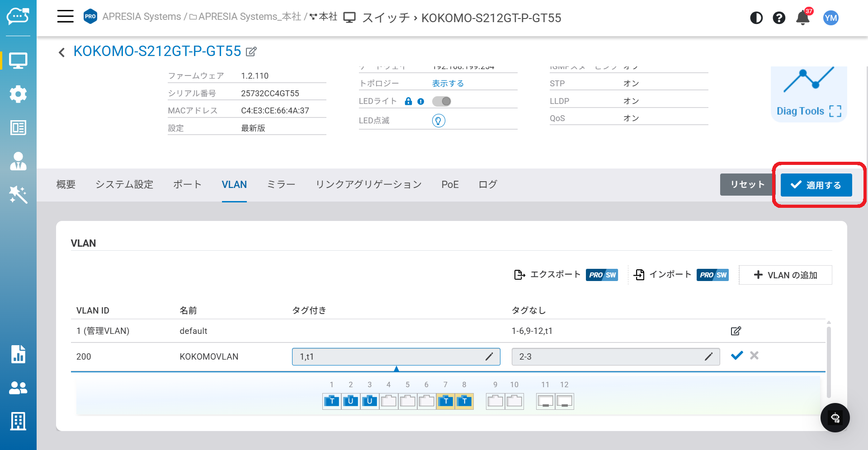
Task: Edit the switch name KOKOMO-S212GT-P-GT55 pencil icon
Action: click(251, 52)
